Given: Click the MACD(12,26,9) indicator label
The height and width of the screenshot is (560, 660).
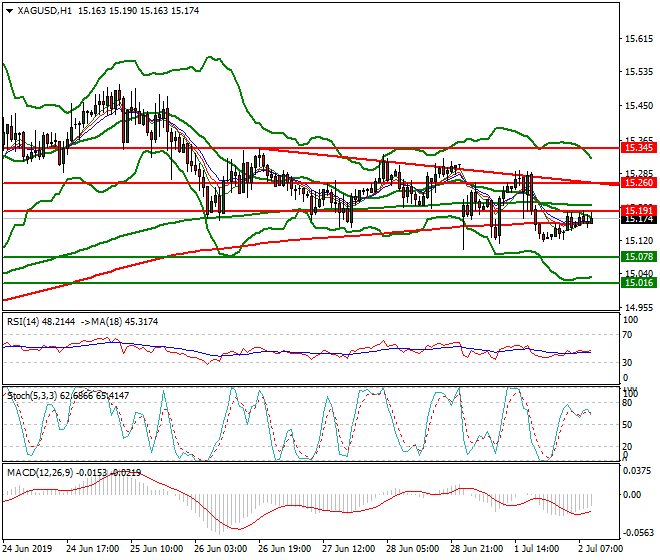Looking at the screenshot, I should tap(74, 473).
